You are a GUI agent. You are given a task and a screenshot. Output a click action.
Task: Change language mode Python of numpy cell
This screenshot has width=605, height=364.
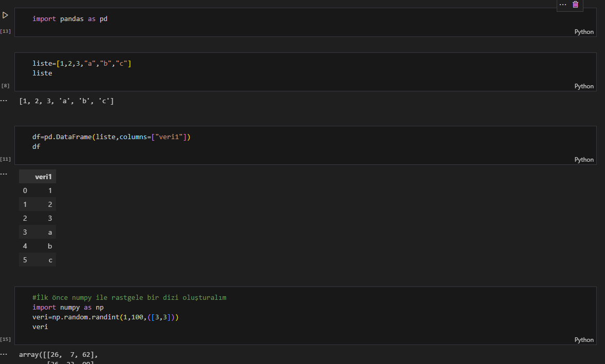584,340
